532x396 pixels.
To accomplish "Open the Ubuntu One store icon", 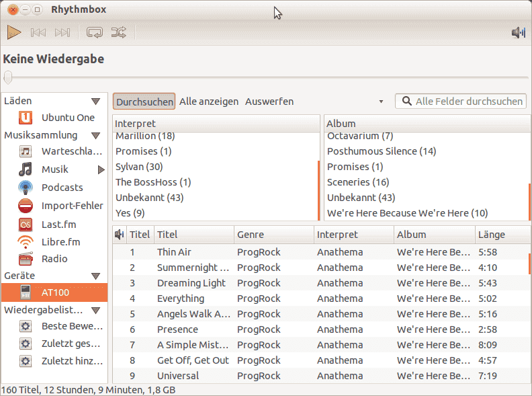I will click(26, 118).
